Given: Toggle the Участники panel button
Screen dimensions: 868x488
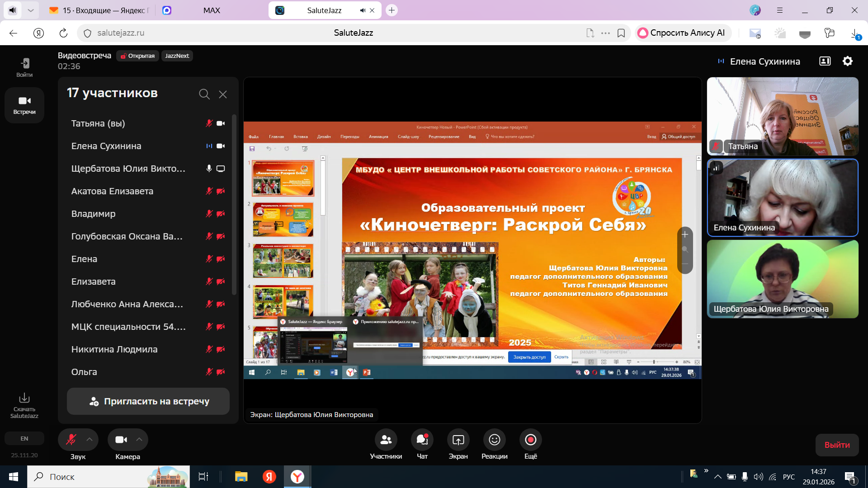Looking at the screenshot, I should pyautogui.click(x=386, y=440).
